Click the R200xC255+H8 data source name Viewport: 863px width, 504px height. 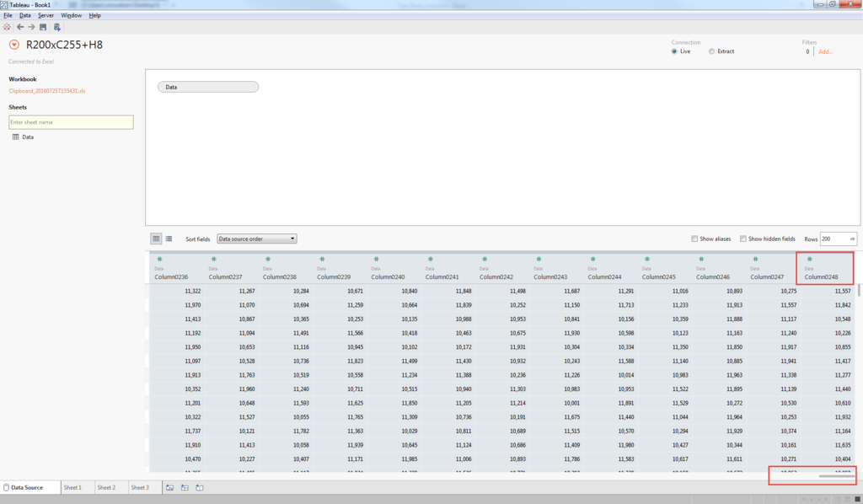pos(64,46)
